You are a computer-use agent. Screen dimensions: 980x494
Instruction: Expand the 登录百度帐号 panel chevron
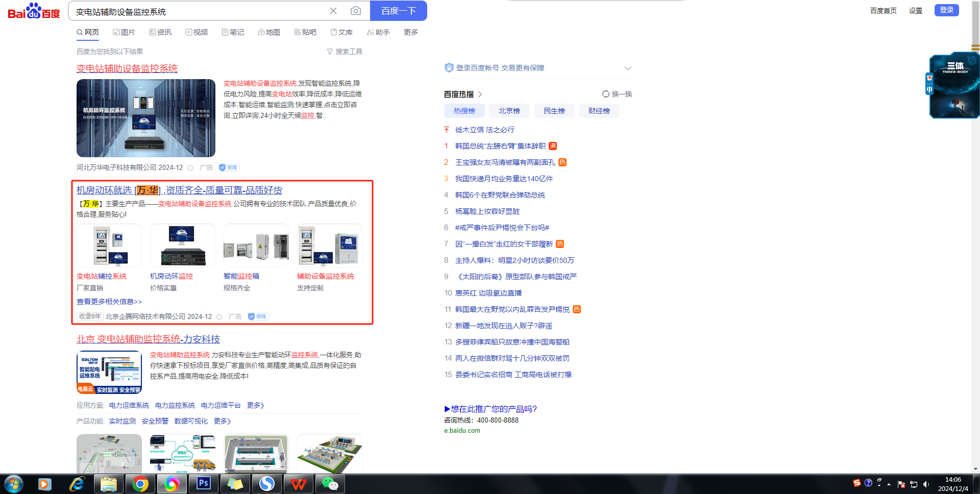628,68
